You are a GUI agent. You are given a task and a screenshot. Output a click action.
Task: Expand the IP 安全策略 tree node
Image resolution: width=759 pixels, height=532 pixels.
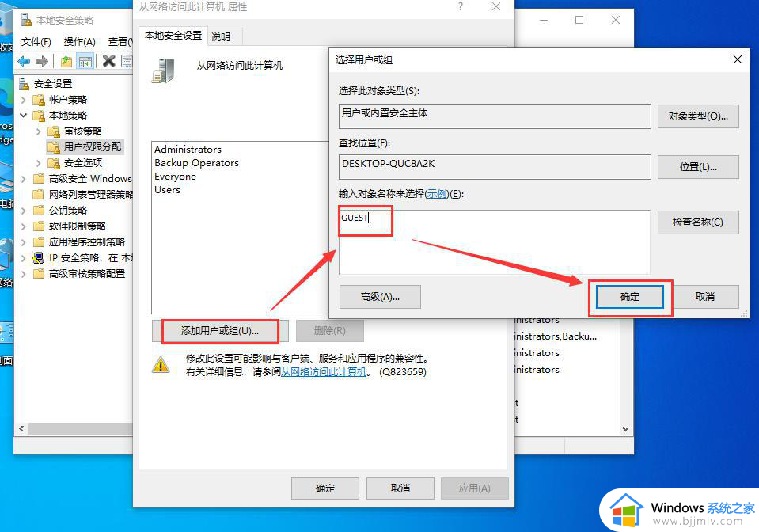click(23, 258)
